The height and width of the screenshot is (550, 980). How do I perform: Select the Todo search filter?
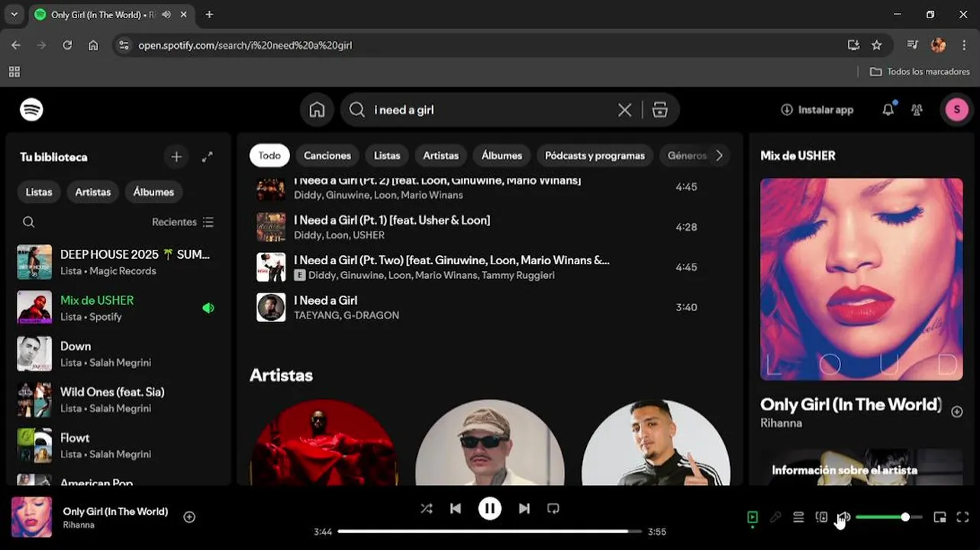pos(269,155)
